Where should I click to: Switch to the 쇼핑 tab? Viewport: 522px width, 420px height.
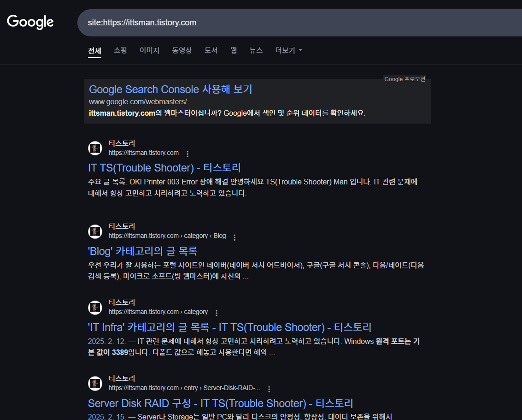120,50
